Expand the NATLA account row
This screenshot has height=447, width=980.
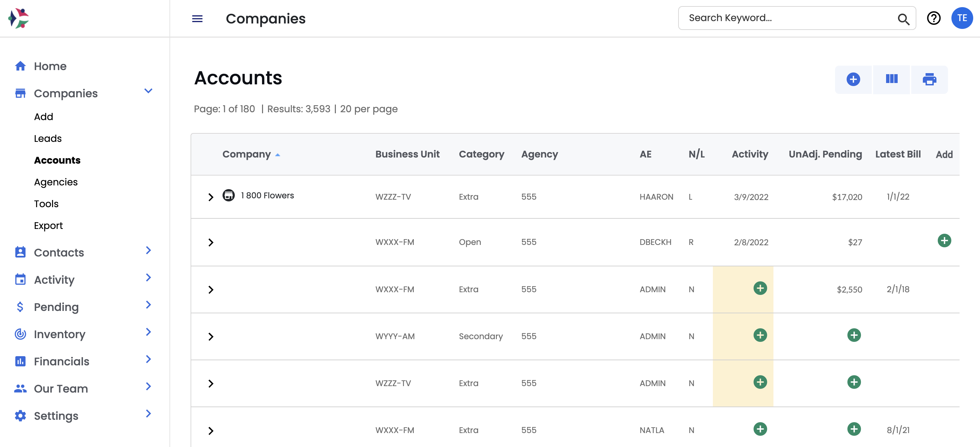point(211,431)
